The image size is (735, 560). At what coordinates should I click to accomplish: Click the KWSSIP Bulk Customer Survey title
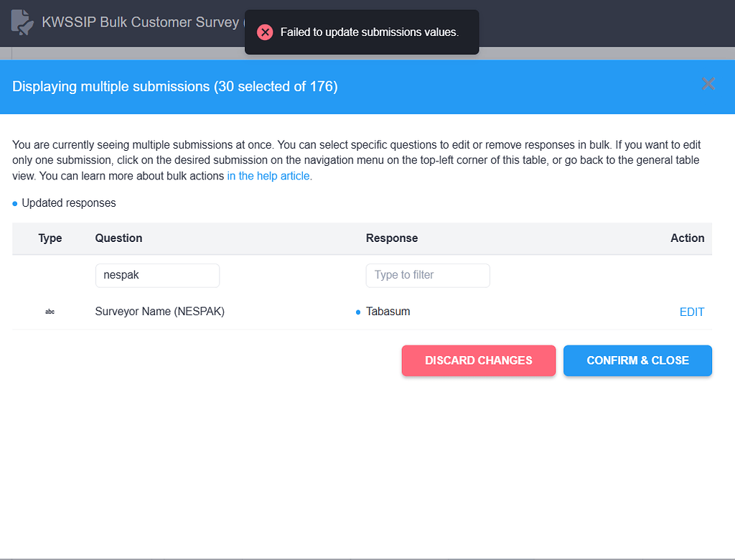pos(141,22)
